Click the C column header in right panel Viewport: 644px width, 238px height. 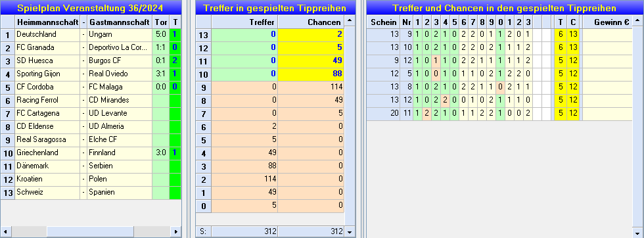(573, 22)
